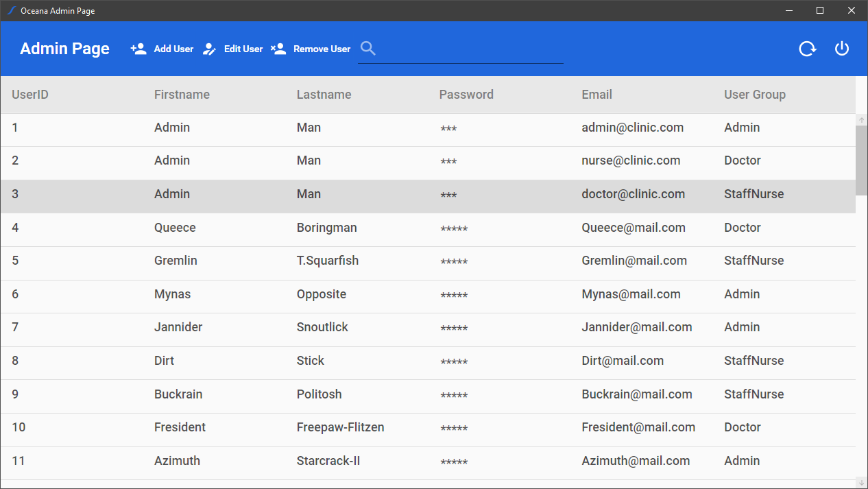Click the Oceana app icon in title bar

click(x=11, y=10)
